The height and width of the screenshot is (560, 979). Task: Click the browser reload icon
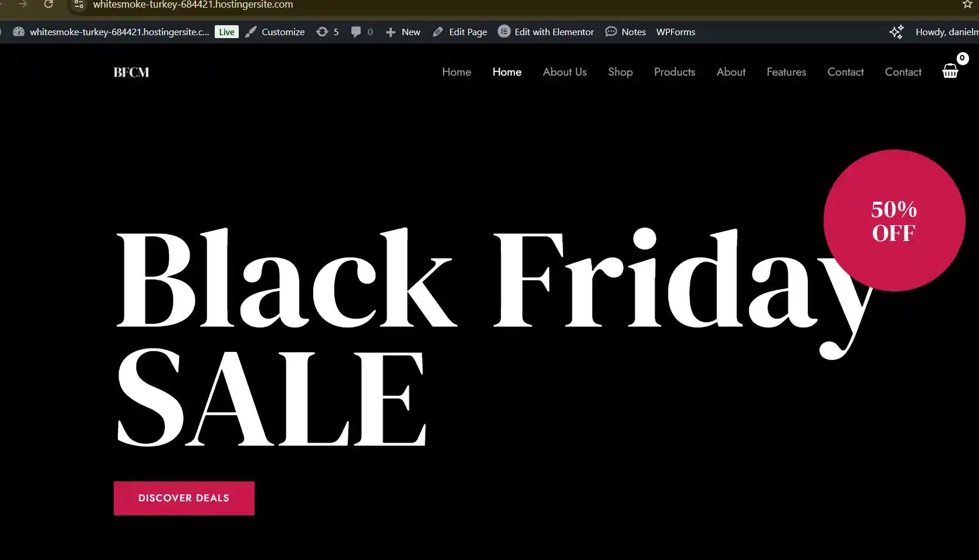49,4
